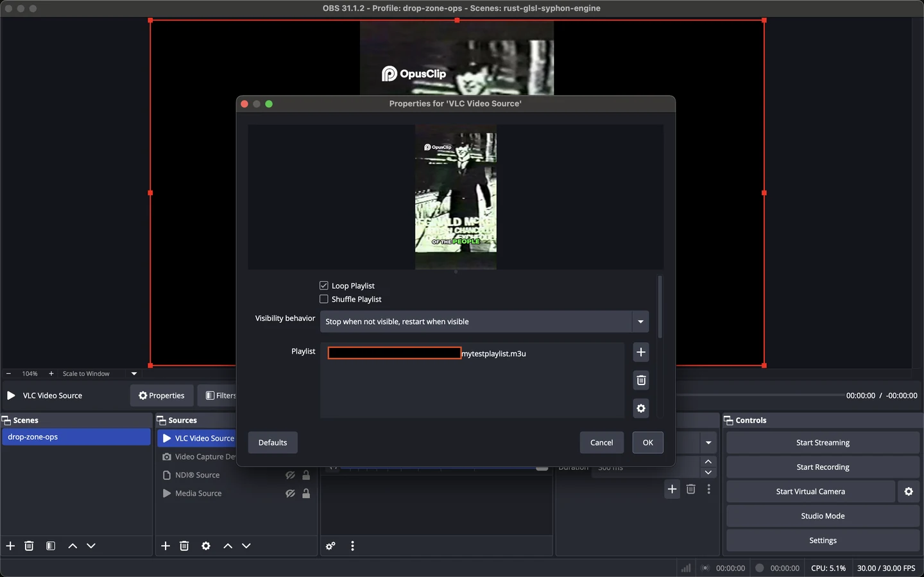Select Video Capture Device source row
The height and width of the screenshot is (577, 924).
pyautogui.click(x=198, y=457)
